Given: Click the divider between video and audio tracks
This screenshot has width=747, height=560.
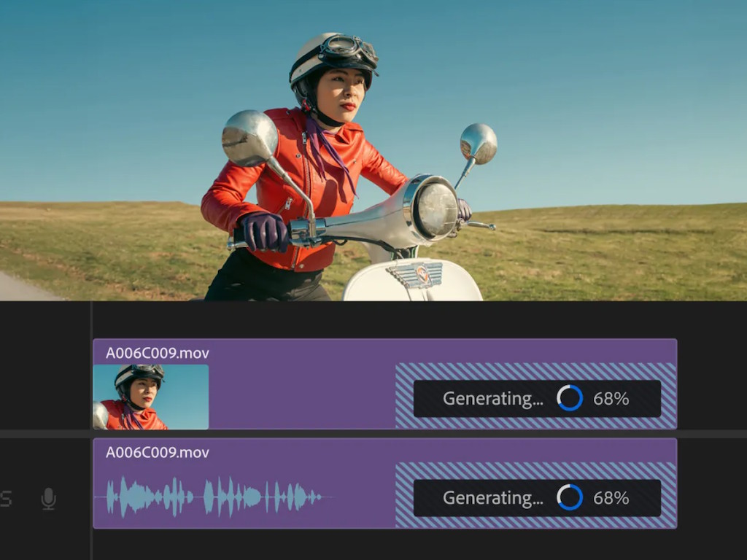Looking at the screenshot, I should coord(373,434).
